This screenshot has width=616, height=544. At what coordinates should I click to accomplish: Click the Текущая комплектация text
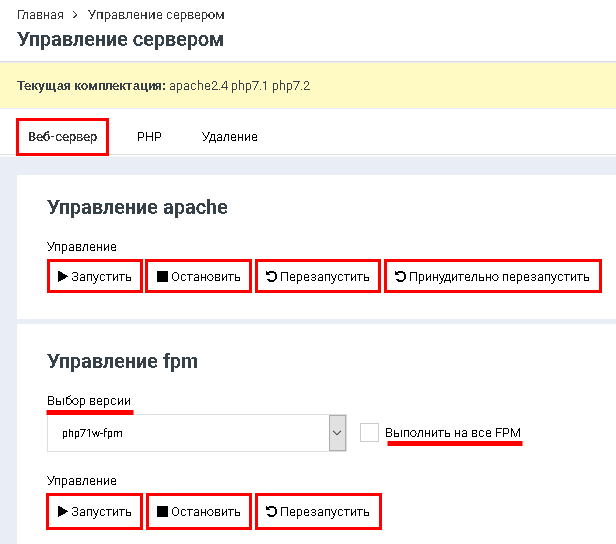[x=92, y=86]
